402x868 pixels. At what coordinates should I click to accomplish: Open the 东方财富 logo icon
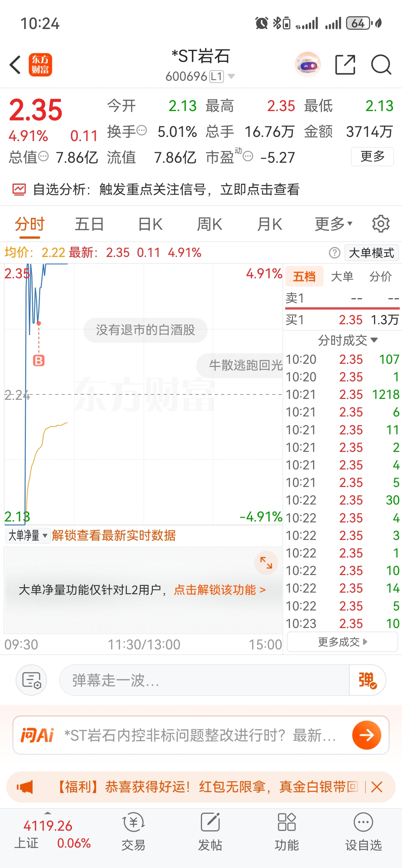(41, 65)
